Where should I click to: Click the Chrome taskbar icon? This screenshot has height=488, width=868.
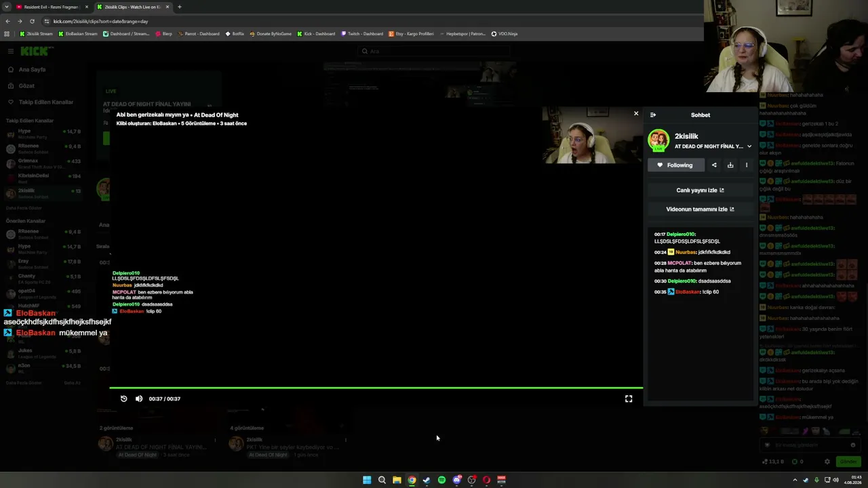pyautogui.click(x=412, y=480)
